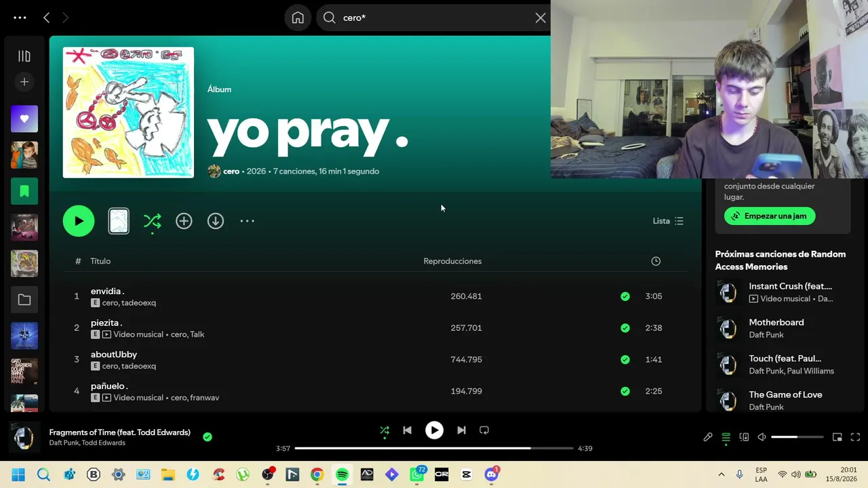Click the Empezar una jam button

click(x=770, y=216)
